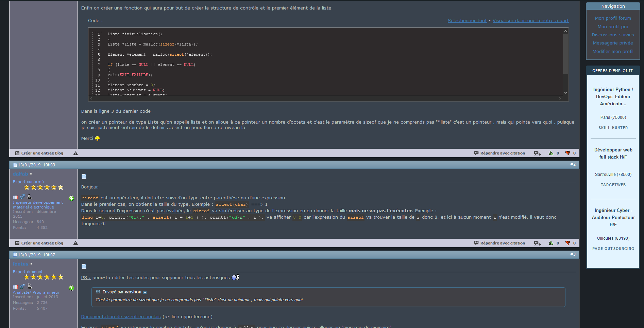Click 'Expert confirmé' rank label

[x=28, y=182]
